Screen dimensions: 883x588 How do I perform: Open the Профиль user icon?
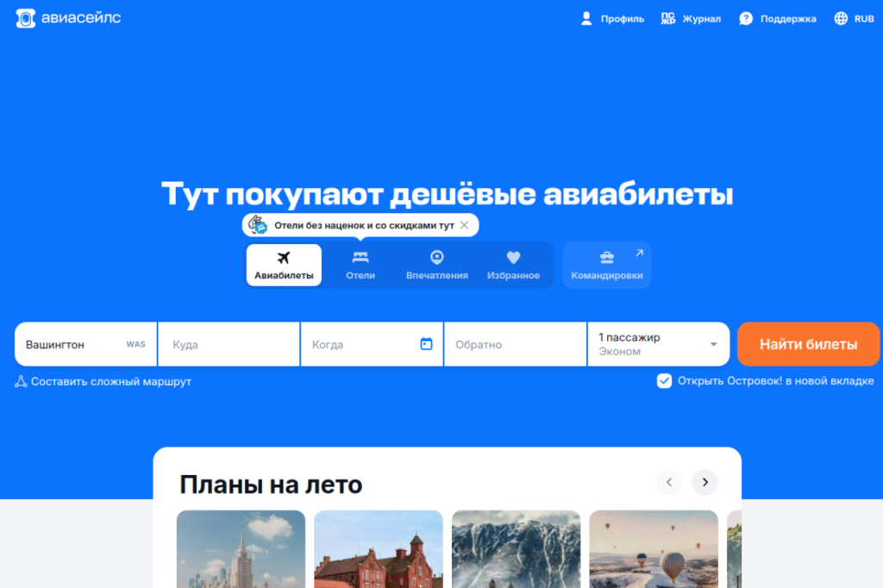point(586,19)
